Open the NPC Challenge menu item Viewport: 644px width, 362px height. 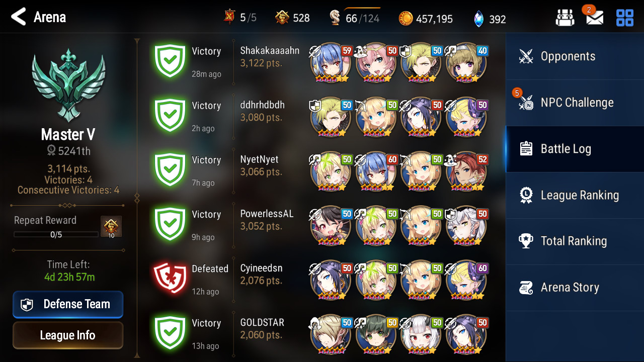[575, 103]
